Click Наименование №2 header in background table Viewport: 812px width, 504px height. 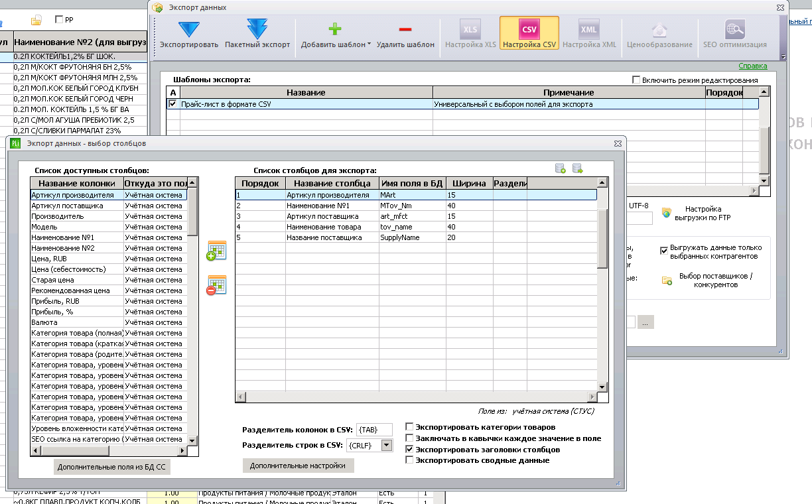coord(80,42)
